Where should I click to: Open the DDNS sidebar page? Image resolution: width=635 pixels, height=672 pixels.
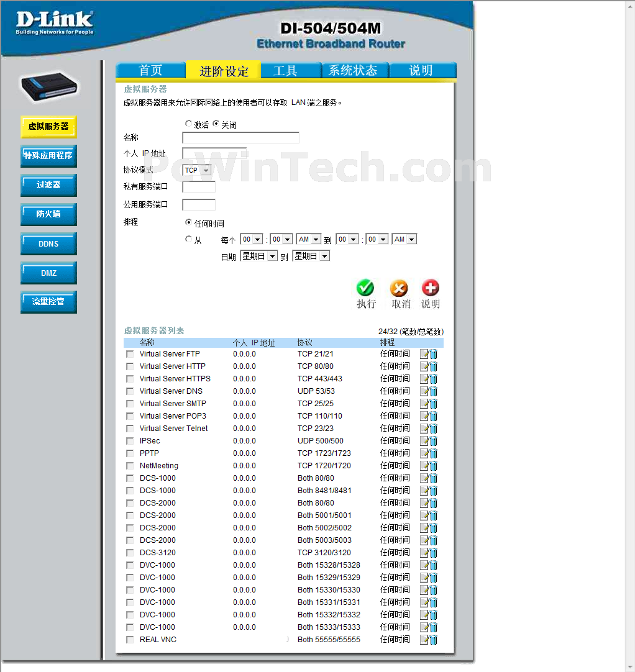click(48, 244)
